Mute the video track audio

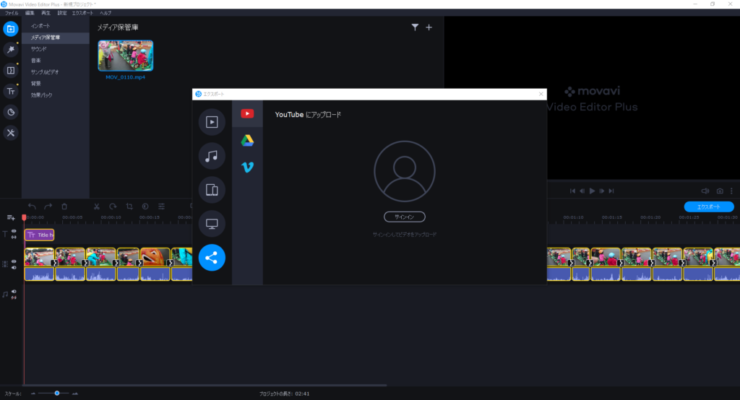pos(14,267)
